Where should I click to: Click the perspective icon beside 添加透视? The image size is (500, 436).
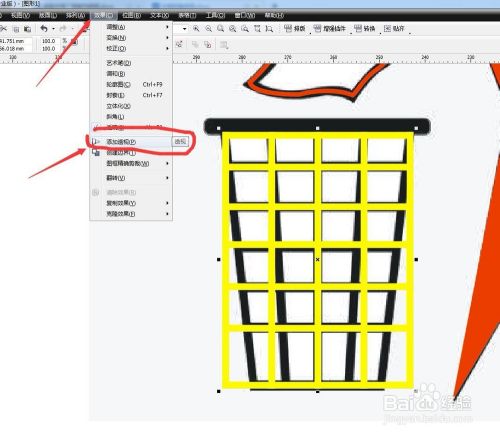pyautogui.click(x=96, y=142)
